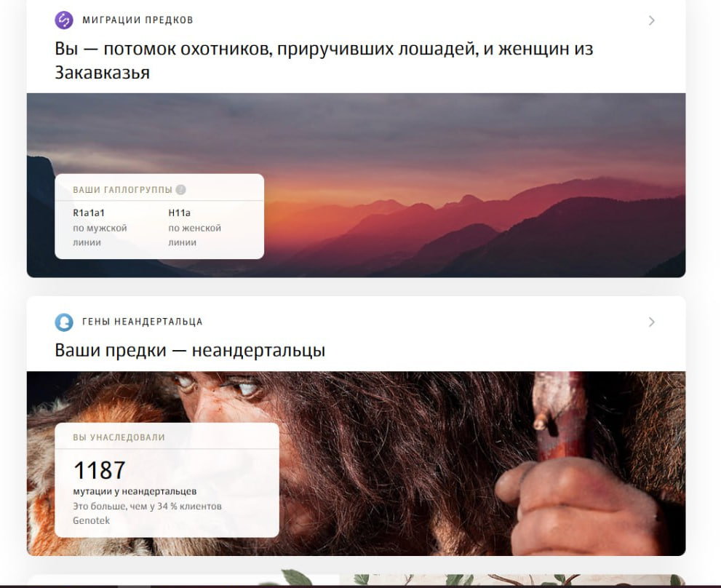Click the Вы унаследовали panel title
721x588 pixels.
[119, 437]
